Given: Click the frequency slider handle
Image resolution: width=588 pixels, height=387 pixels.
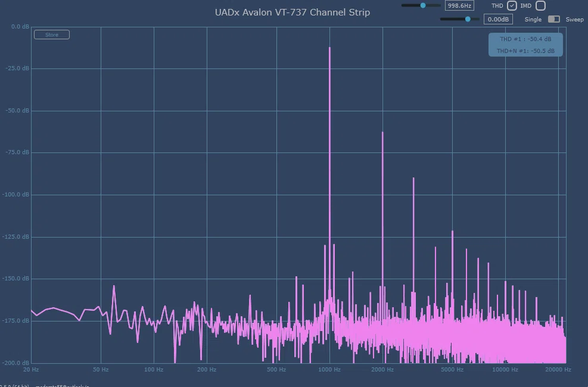Looking at the screenshot, I should tap(423, 5).
